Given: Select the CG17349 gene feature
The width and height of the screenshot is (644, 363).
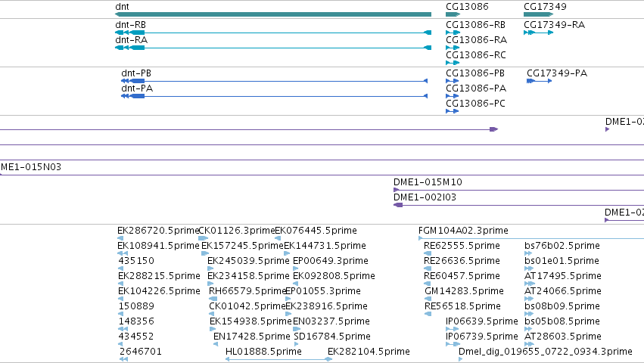Looking at the screenshot, I should 539,14.
